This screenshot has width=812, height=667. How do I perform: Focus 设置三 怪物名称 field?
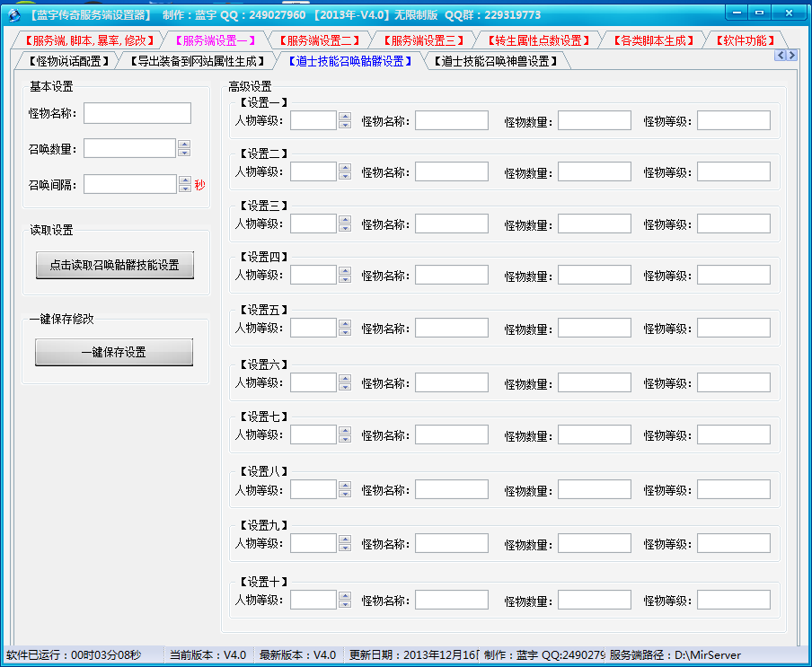tap(452, 224)
